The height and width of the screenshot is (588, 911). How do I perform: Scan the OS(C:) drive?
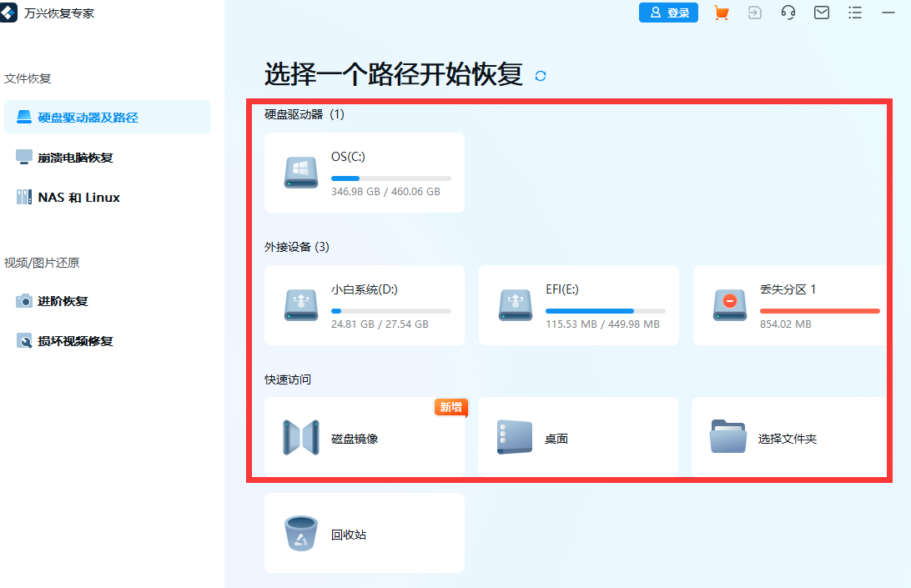[364, 172]
